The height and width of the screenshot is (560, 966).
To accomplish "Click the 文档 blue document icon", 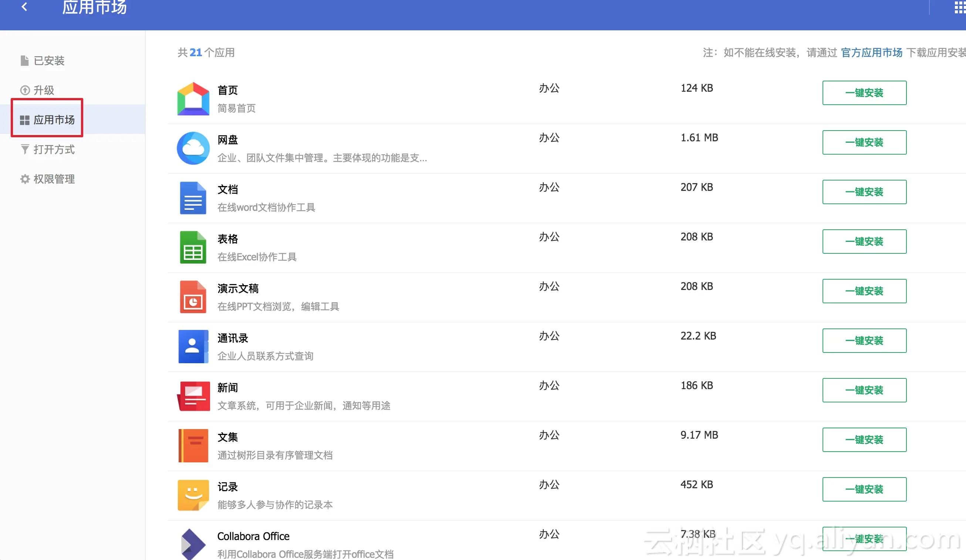I will [x=193, y=198].
